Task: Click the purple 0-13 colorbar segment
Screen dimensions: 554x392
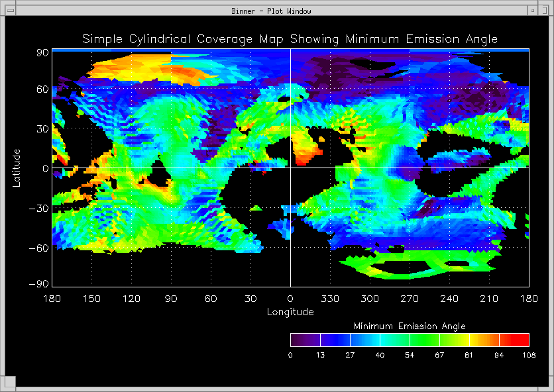Action: tap(305, 340)
